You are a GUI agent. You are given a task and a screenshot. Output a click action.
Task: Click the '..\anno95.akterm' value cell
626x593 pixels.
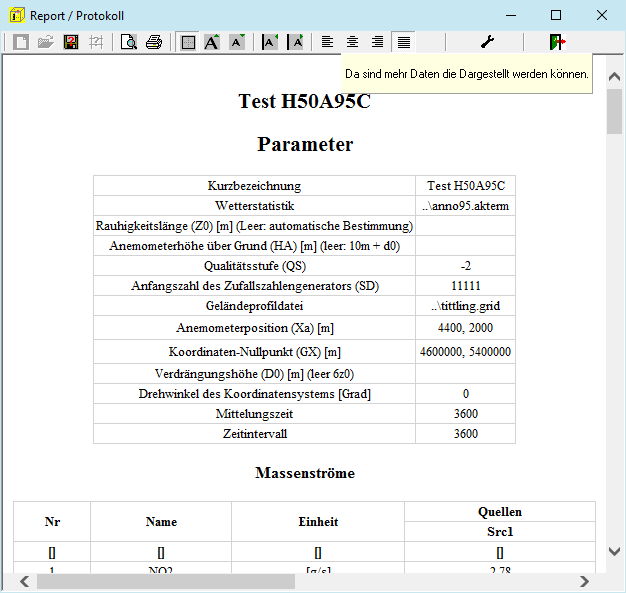pos(466,206)
